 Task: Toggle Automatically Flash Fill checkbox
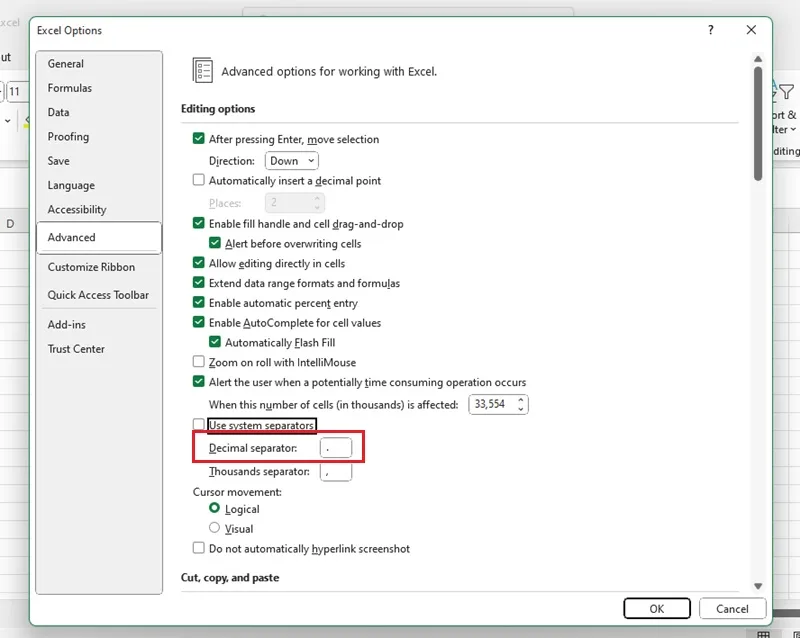[215, 342]
